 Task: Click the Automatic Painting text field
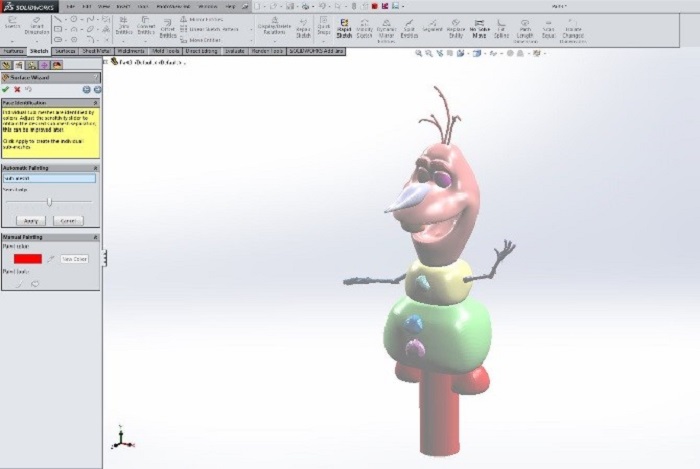coord(50,179)
